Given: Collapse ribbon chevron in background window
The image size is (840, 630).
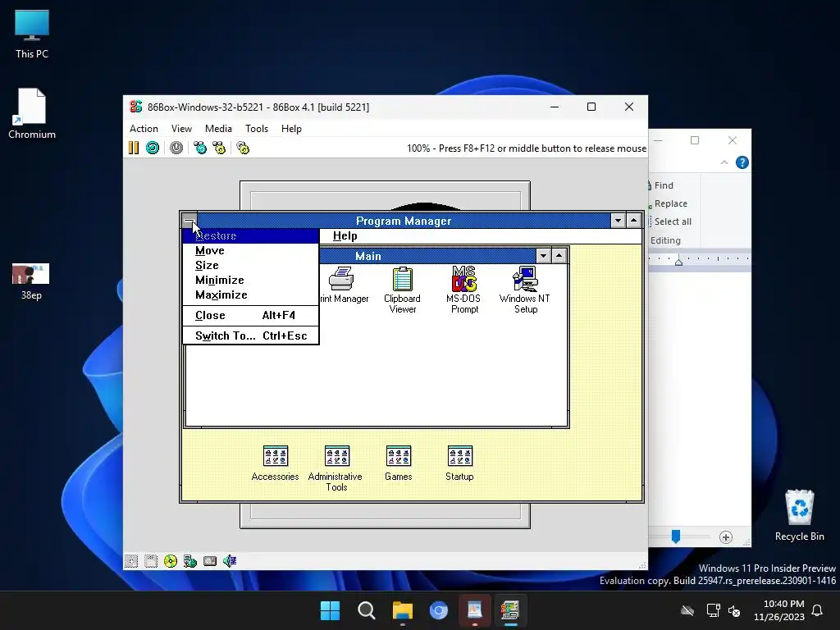Looking at the screenshot, I should (724, 162).
